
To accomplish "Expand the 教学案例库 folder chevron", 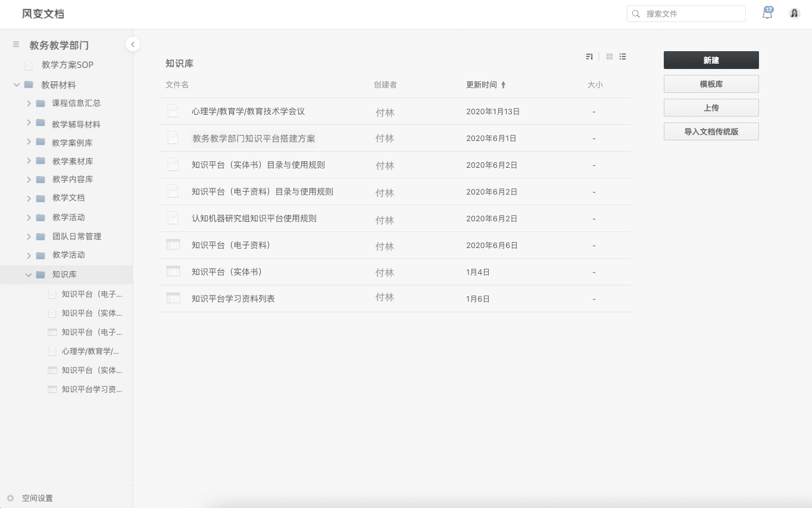I will (29, 143).
